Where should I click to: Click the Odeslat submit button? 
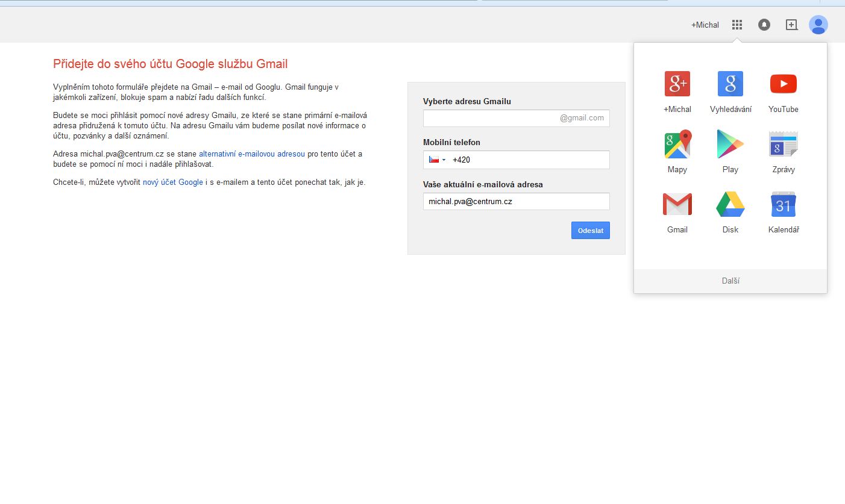[x=591, y=231]
